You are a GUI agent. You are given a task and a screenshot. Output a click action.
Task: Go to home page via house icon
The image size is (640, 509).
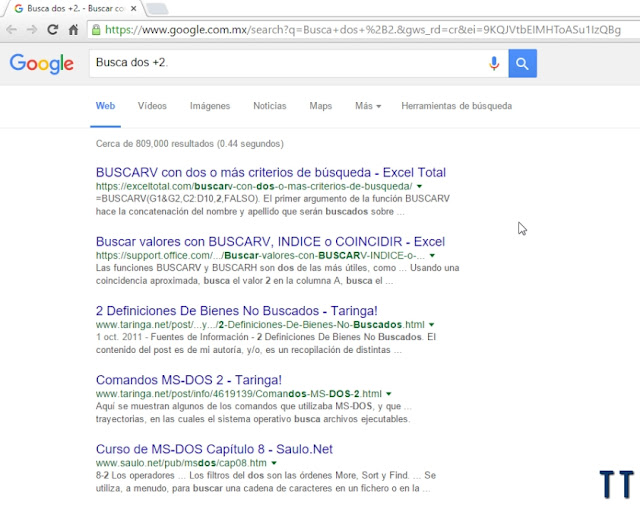tap(73, 30)
